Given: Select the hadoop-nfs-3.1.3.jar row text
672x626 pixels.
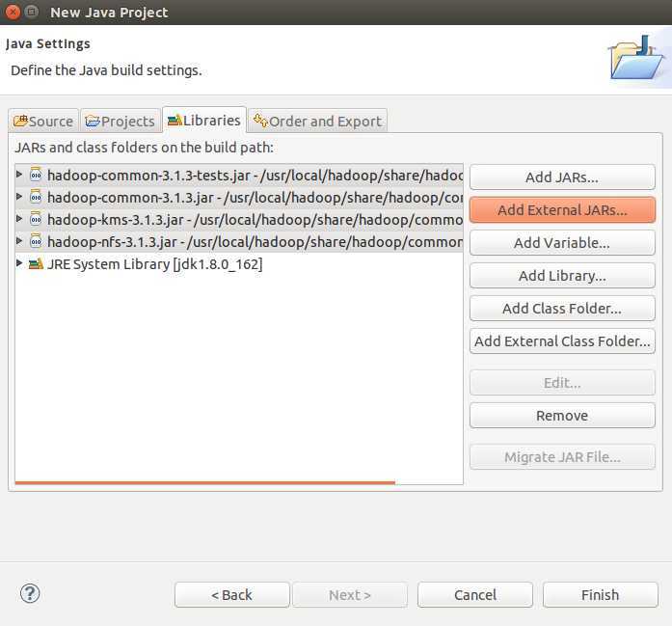Looking at the screenshot, I should pos(255,242).
